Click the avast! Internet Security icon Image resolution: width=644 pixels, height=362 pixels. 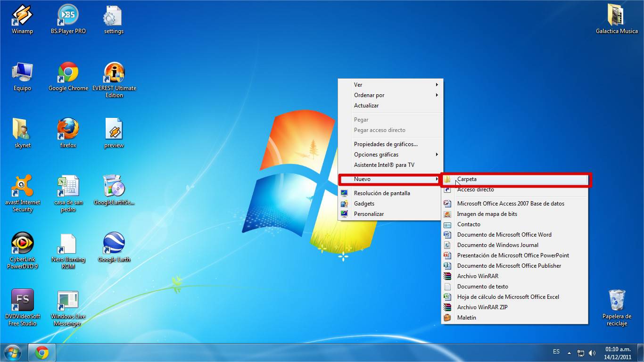coord(22,187)
